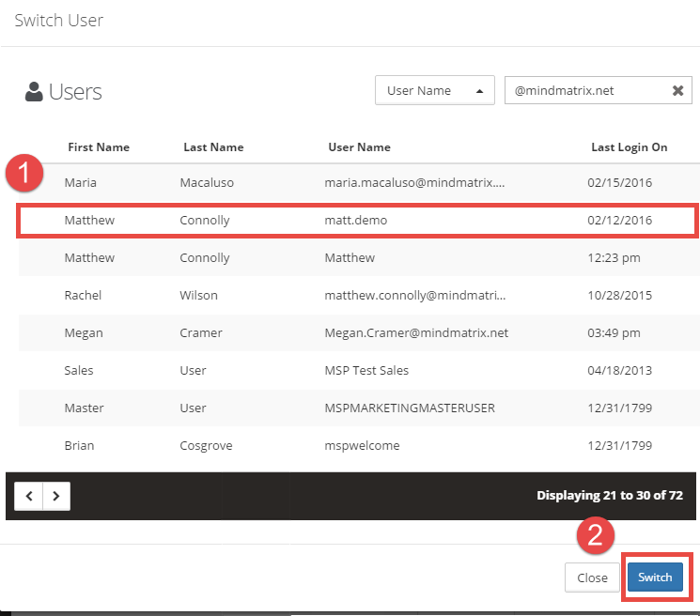700x616 pixels.
Task: Select user with username Matthew
Action: click(x=355, y=258)
